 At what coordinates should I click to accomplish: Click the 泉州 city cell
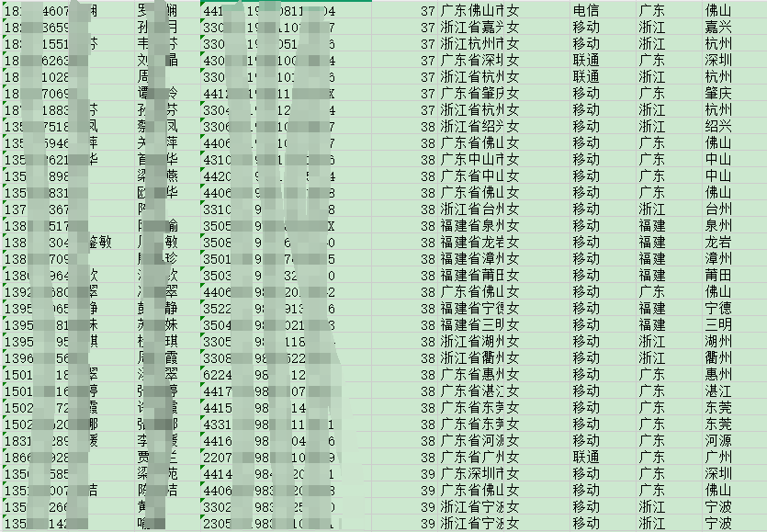click(718, 226)
